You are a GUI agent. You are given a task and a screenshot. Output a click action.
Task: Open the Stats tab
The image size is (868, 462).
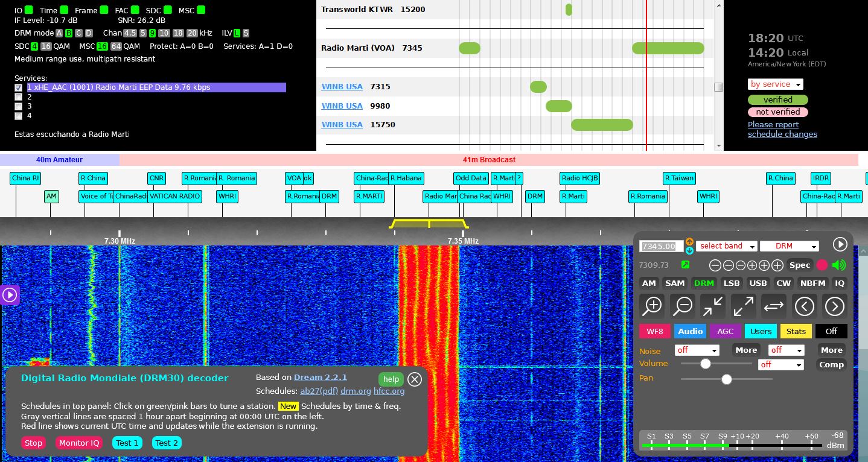coord(796,331)
